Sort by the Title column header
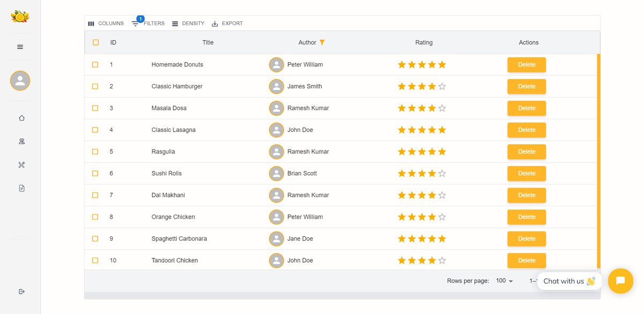The width and height of the screenshot is (644, 314). [x=208, y=42]
